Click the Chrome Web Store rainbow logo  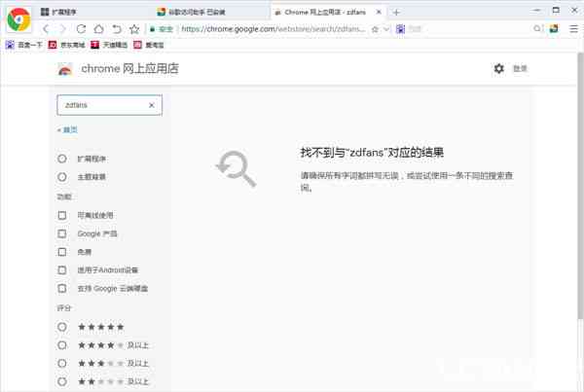coord(65,69)
